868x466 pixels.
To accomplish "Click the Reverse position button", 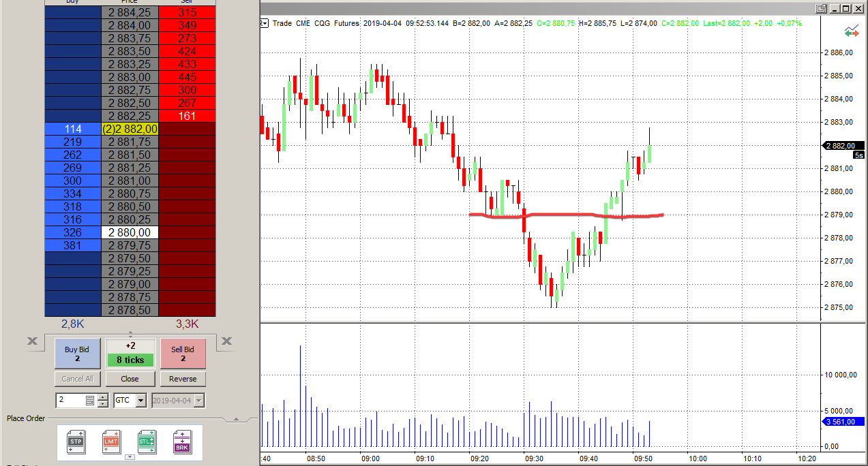I will [183, 379].
